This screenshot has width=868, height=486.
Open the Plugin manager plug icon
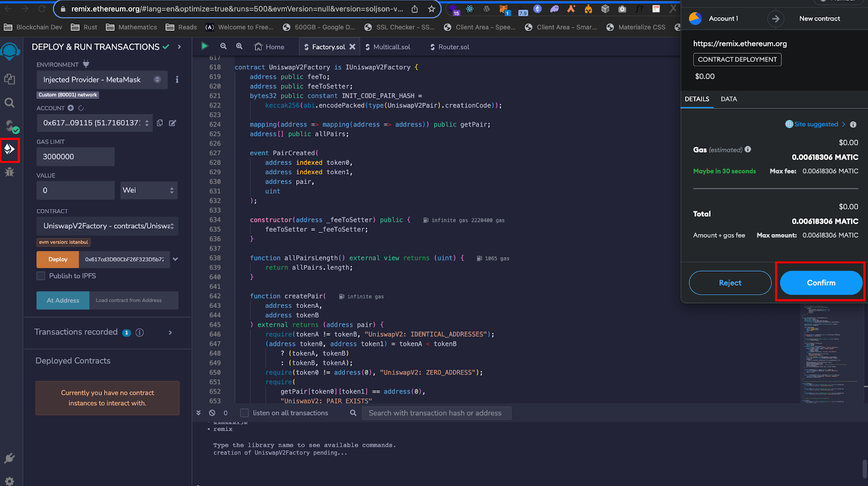[10, 458]
